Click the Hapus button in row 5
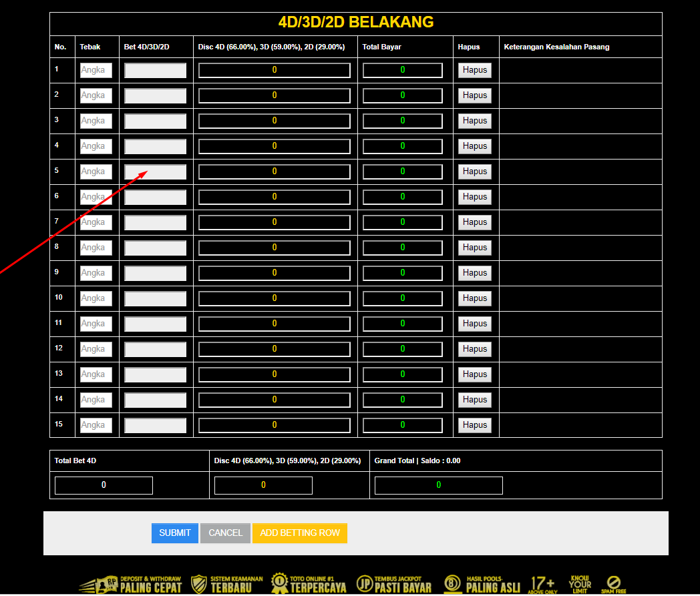 point(474,172)
